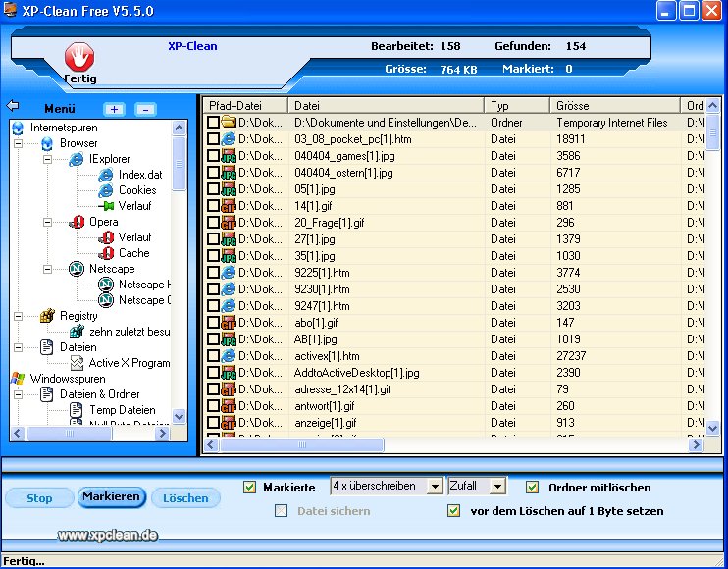Select the Index.dat icon in the tree
Viewport: 728px width, 569px height.
tap(105, 175)
